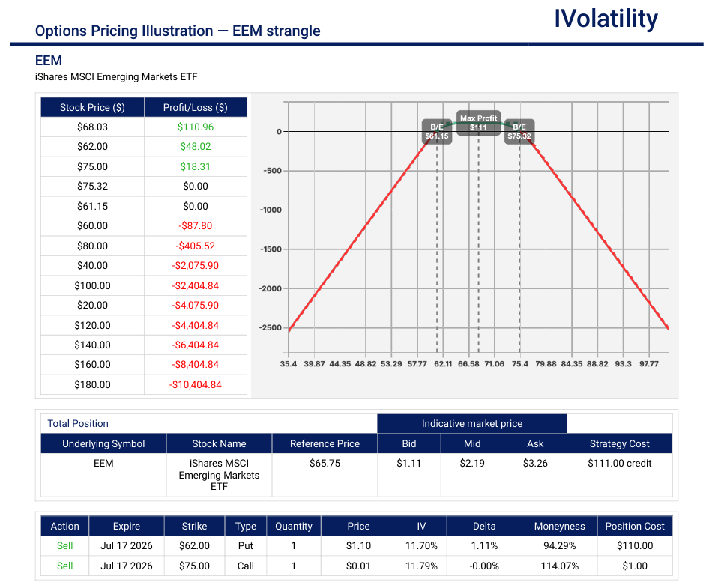Image resolution: width=712 pixels, height=588 pixels.
Task: Select the $110.00 position cost
Action: 635,546
